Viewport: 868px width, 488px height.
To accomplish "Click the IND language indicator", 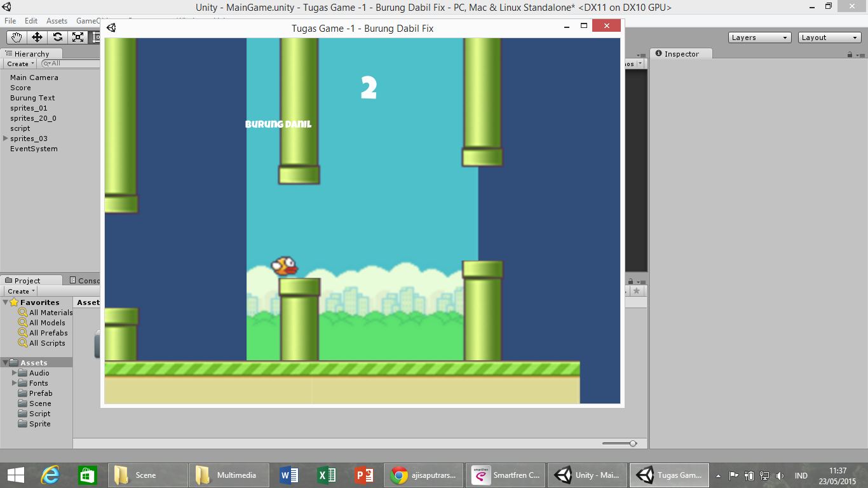I will 801,475.
